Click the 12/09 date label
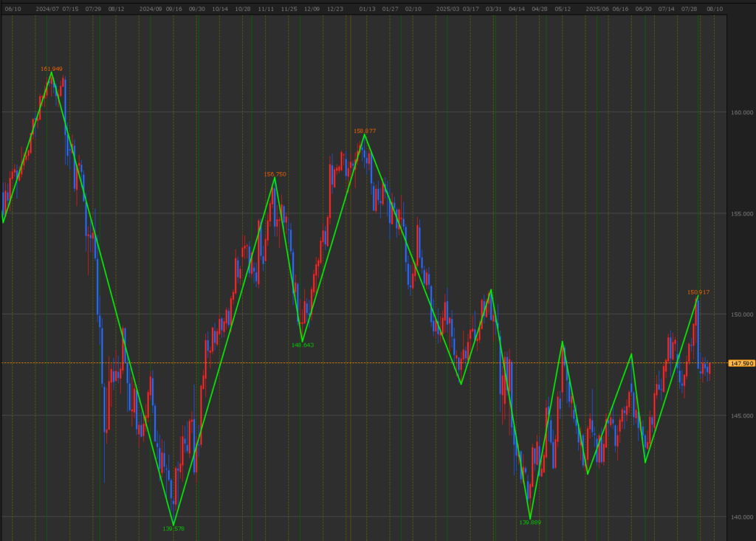Screen dimensions: 756x541 [312, 9]
